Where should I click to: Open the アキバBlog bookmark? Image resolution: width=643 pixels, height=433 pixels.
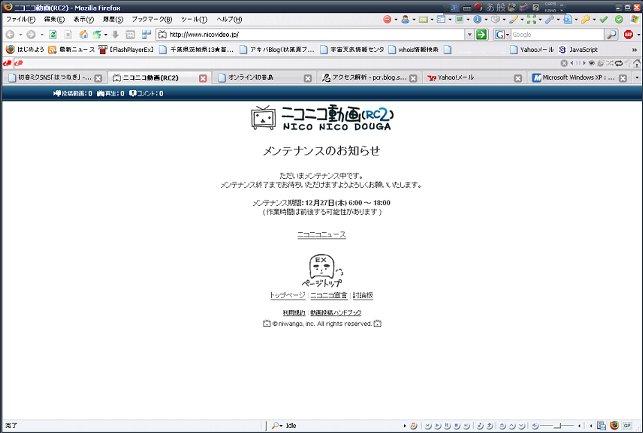point(277,50)
